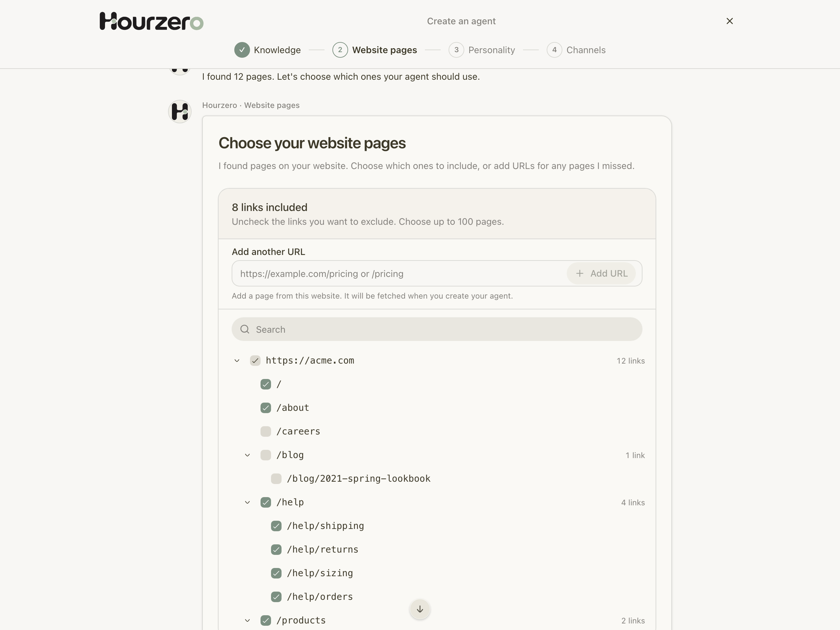Uncheck the /help folder checkbox

[266, 502]
